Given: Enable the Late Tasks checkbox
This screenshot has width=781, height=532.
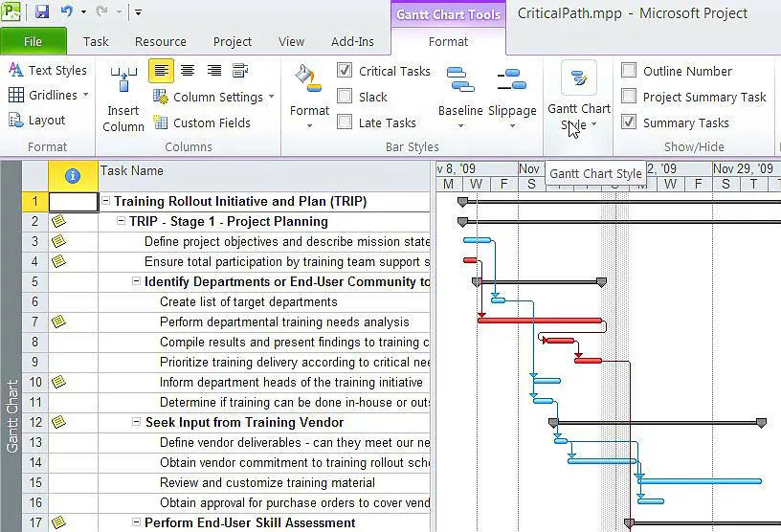Looking at the screenshot, I should tap(345, 122).
